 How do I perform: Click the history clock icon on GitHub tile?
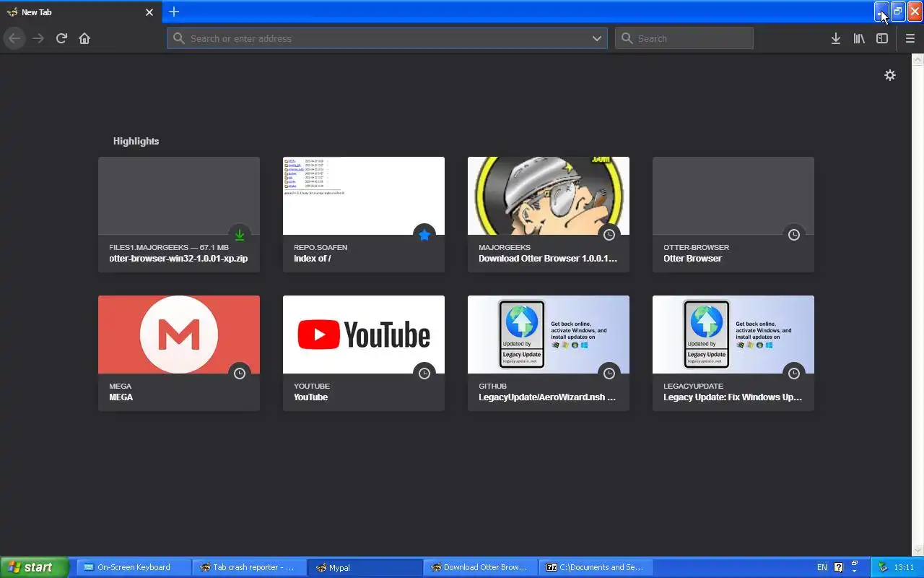coord(609,374)
